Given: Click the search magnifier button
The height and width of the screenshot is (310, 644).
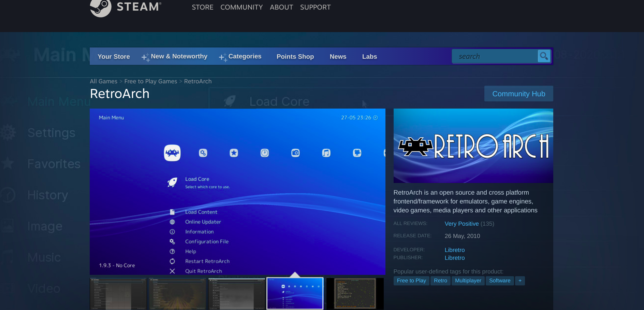Looking at the screenshot, I should point(544,56).
